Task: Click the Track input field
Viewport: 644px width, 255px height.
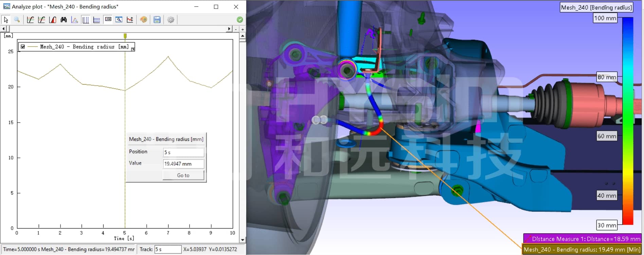Action: click(x=168, y=249)
